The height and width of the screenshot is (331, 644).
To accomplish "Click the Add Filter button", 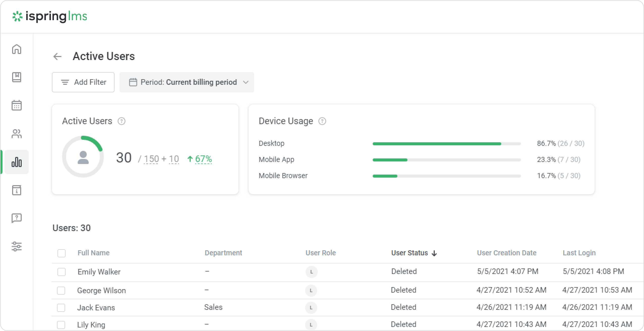I will click(x=83, y=82).
